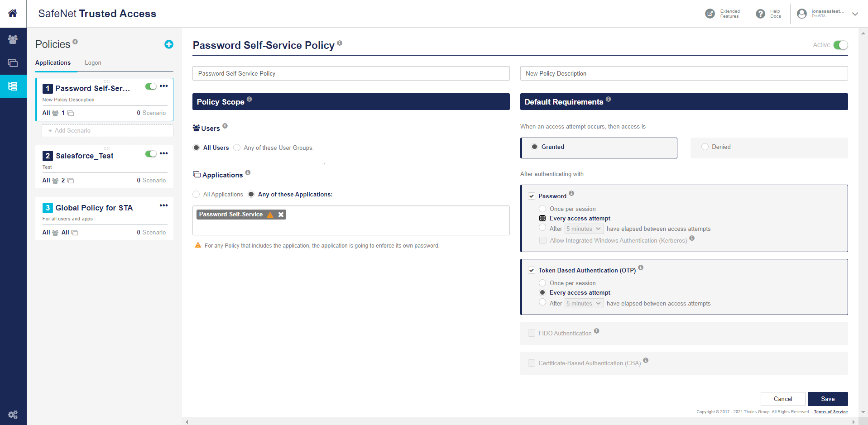Select the Denied access radio option
Viewport: 868px width, 425px height.
(705, 147)
